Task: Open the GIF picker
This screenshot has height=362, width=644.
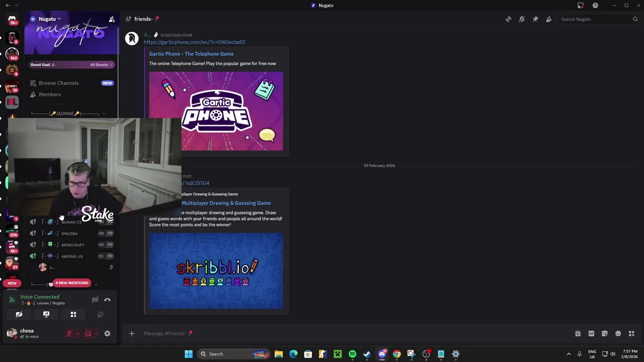Action: click(x=591, y=333)
